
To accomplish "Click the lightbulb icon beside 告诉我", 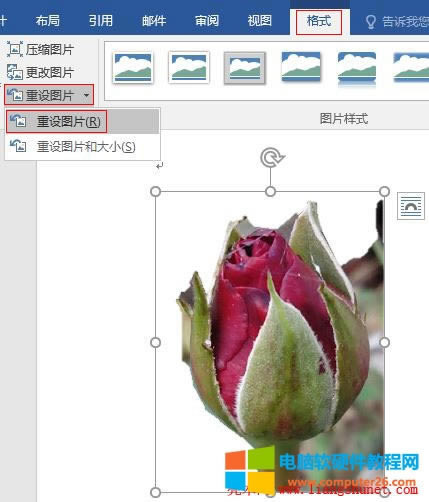I will 371,22.
